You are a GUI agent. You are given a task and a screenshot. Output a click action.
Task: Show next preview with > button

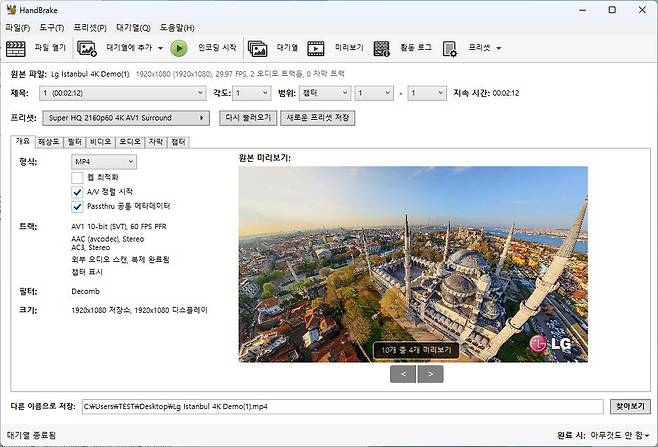click(x=431, y=374)
